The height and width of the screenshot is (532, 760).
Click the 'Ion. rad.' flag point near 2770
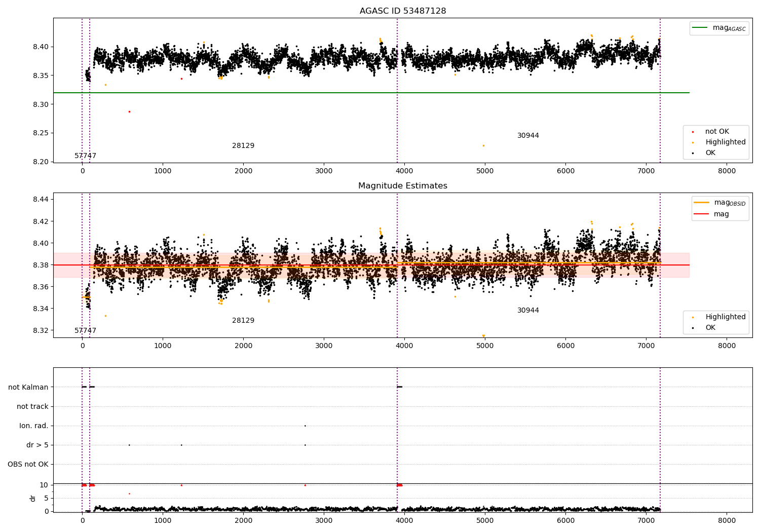305,426
